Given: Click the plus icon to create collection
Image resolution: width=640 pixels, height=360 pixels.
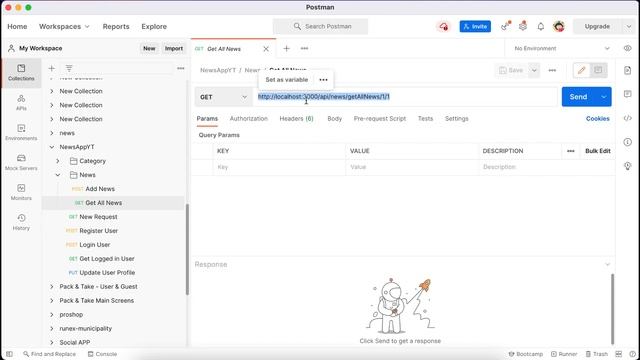Looking at the screenshot, I should tap(51, 68).
